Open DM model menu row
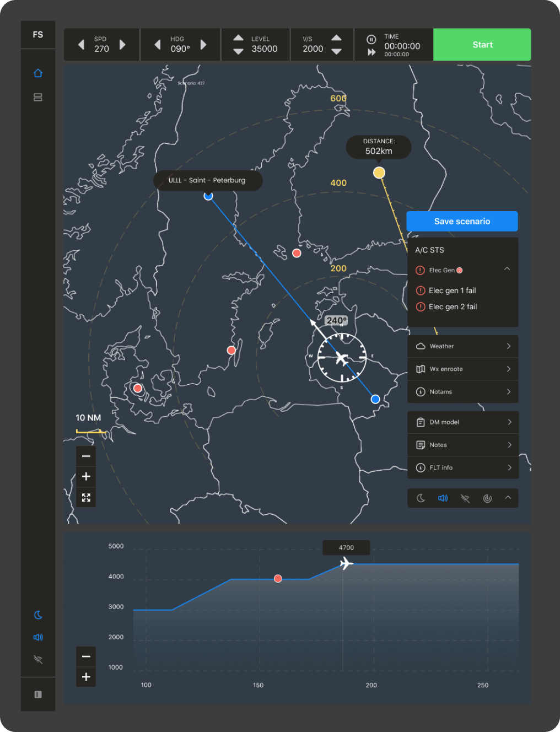 463,422
